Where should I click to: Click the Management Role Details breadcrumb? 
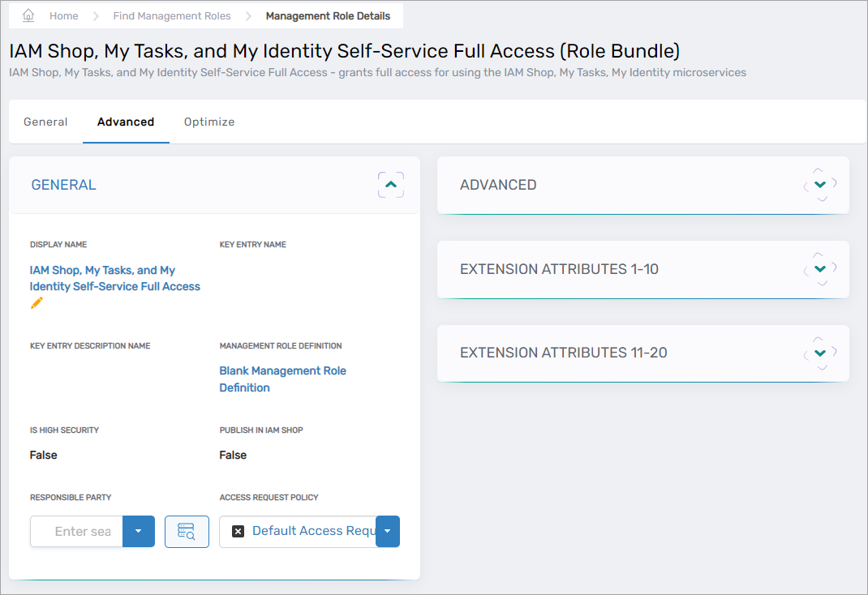[328, 16]
